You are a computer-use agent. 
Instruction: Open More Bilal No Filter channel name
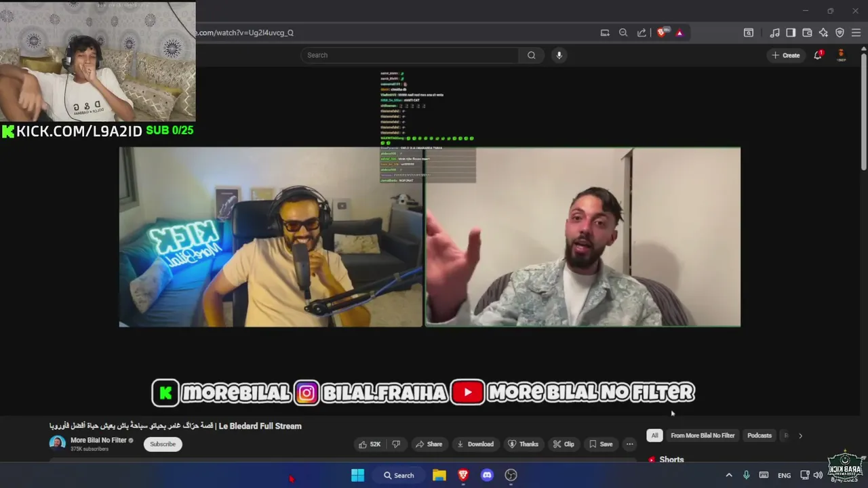(x=98, y=440)
